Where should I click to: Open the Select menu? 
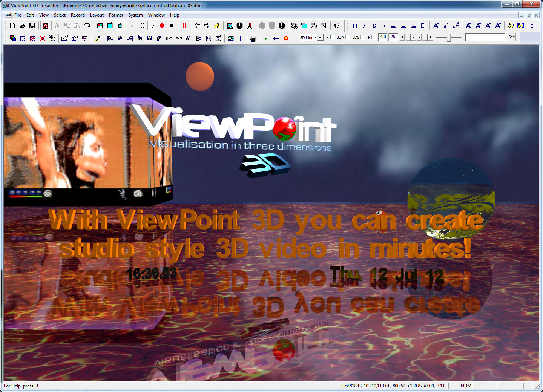pos(60,15)
